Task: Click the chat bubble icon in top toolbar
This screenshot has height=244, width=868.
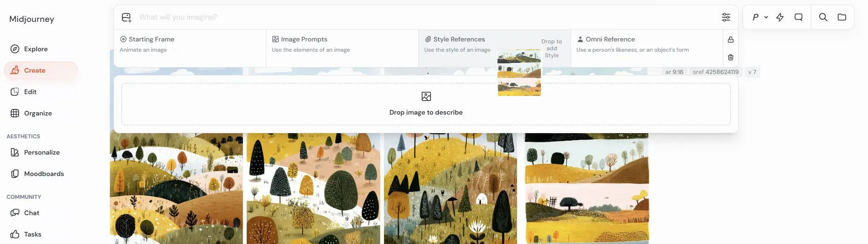Action: coord(799,17)
